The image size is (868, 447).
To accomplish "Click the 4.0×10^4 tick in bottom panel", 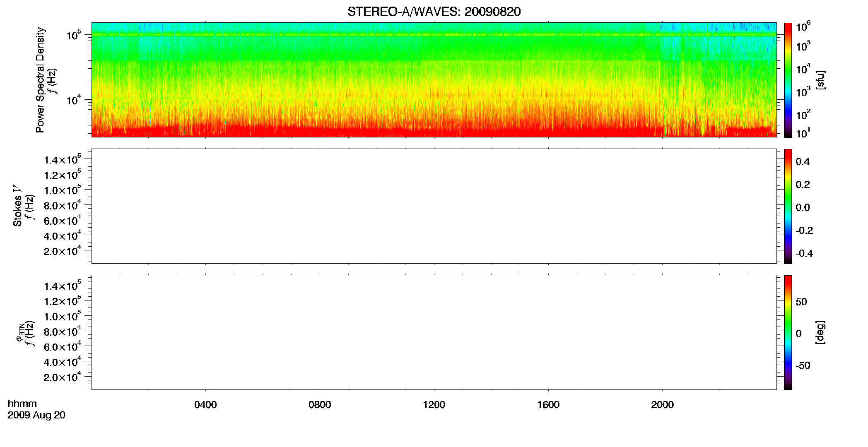I will coord(63,362).
